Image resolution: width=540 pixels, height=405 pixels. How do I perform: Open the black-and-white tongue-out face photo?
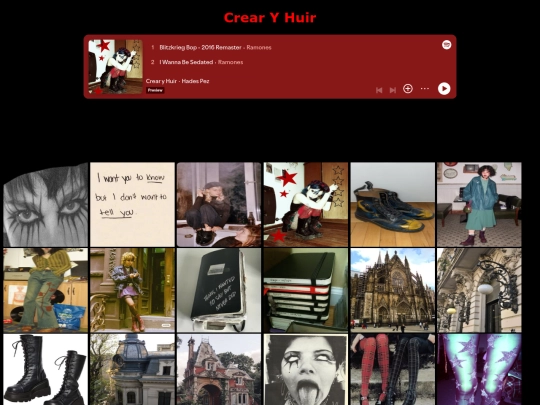tap(306, 370)
